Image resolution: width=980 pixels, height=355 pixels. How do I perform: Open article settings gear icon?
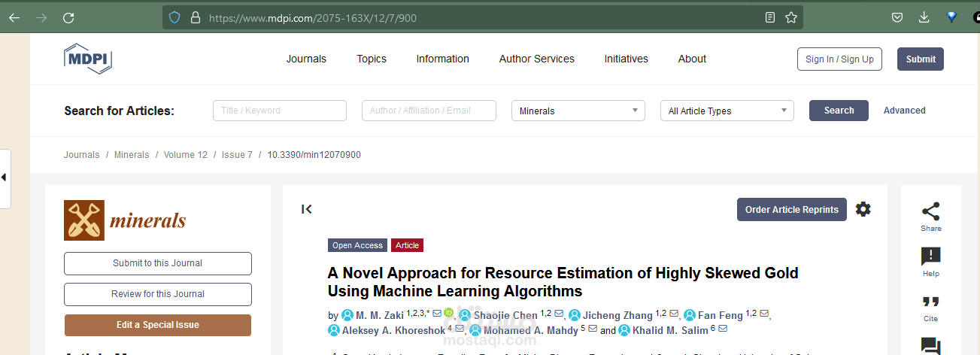863,209
